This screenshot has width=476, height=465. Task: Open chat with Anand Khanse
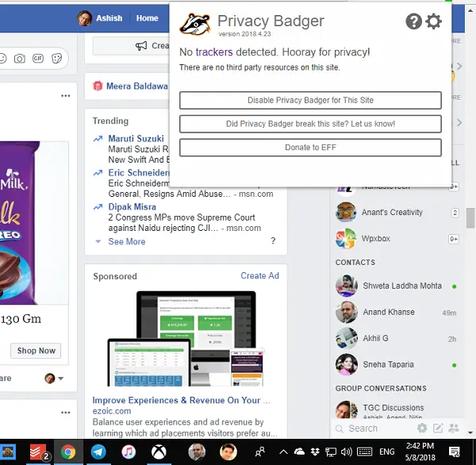397,312
